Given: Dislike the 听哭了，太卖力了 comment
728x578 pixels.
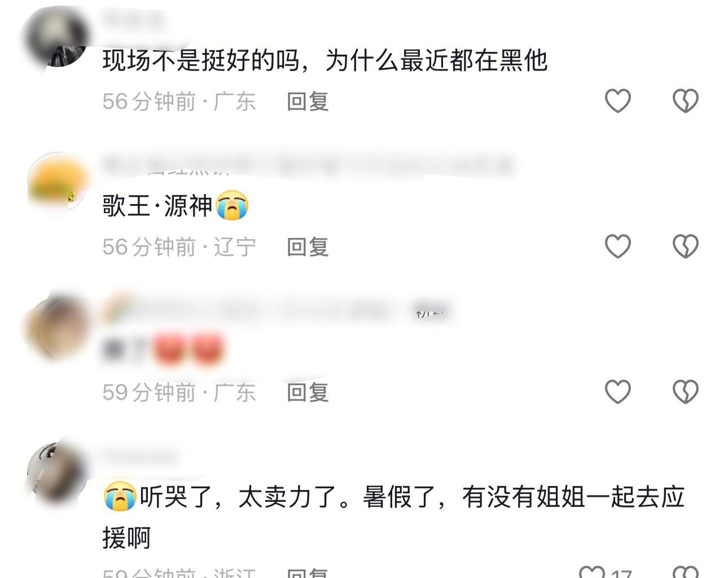Looking at the screenshot, I should pyautogui.click(x=685, y=572).
